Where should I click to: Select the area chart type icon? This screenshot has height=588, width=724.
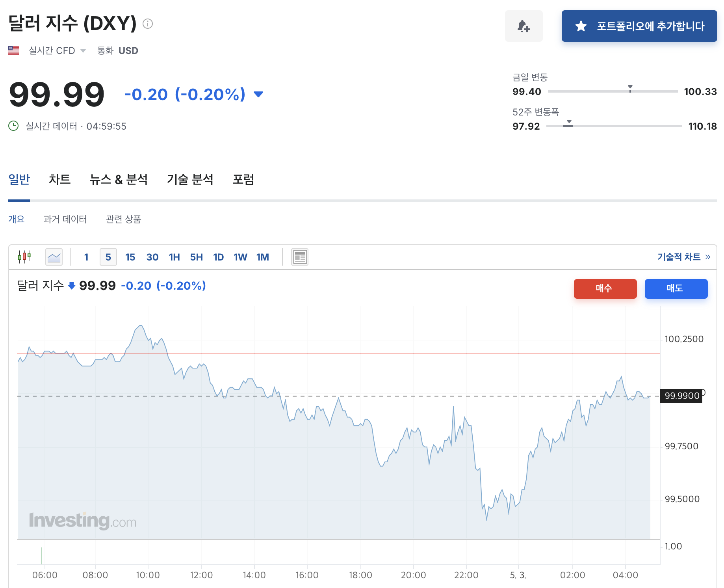coord(54,257)
